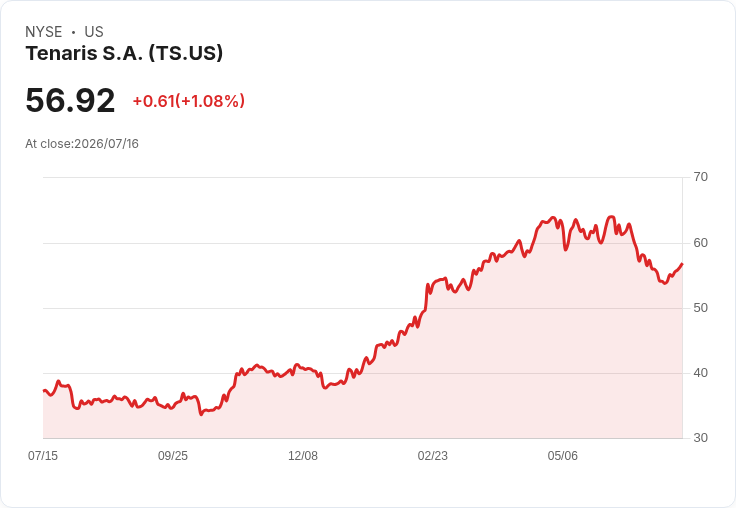The width and height of the screenshot is (736, 508).
Task: Click the At close 2026/07/16 text
Action: click(x=82, y=144)
